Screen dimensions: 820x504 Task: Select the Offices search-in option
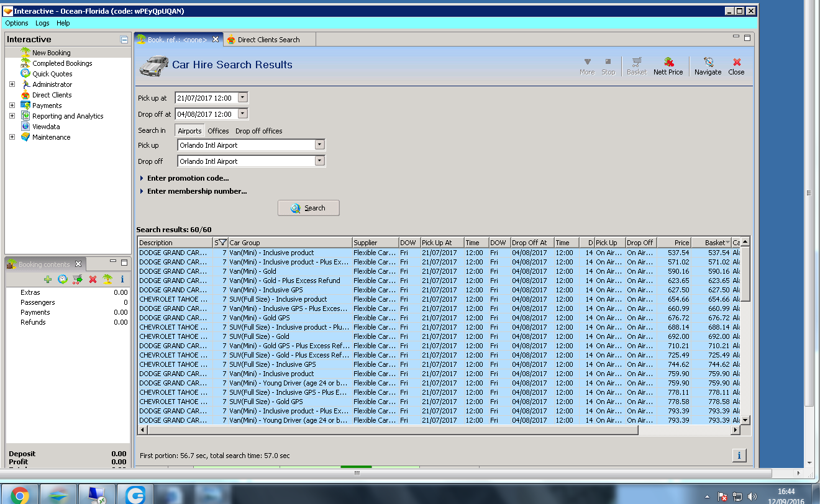pyautogui.click(x=218, y=131)
